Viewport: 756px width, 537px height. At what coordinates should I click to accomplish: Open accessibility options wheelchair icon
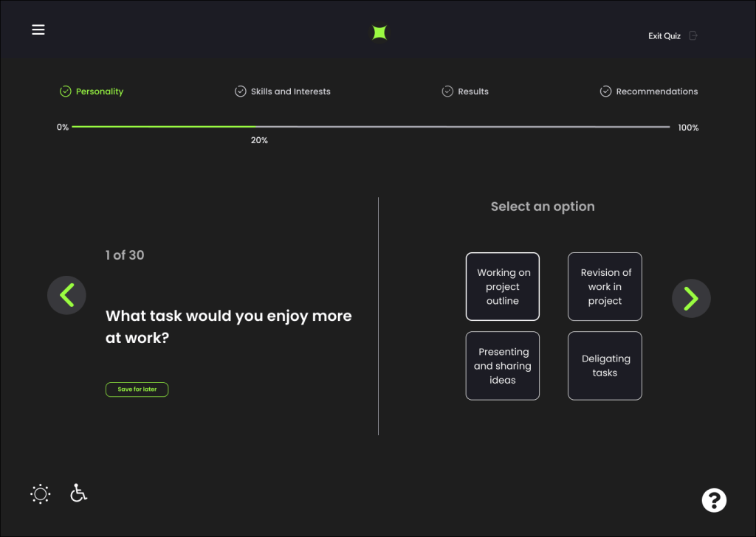78,493
